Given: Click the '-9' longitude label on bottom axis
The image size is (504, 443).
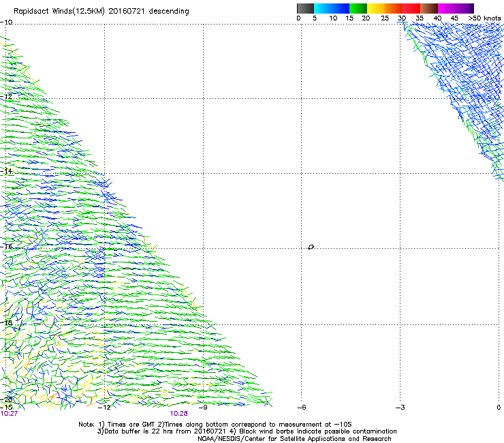Looking at the screenshot, I should tap(203, 408).
